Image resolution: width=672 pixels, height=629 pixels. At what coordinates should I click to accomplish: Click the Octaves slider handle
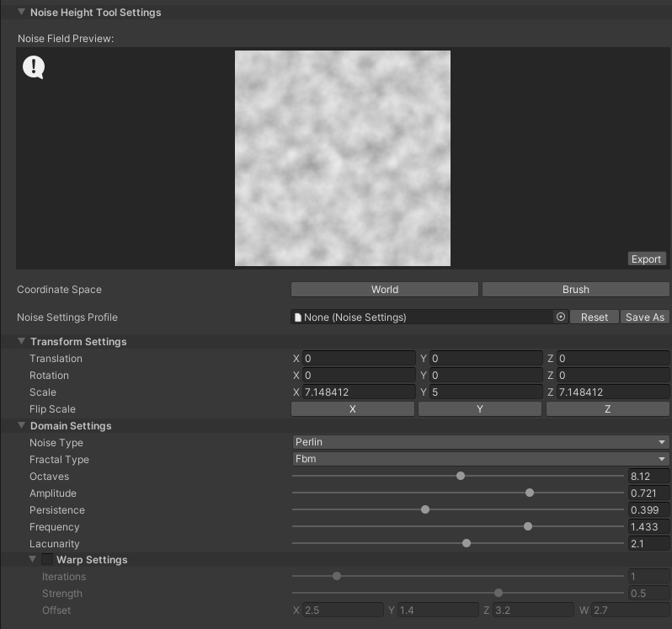tap(461, 477)
